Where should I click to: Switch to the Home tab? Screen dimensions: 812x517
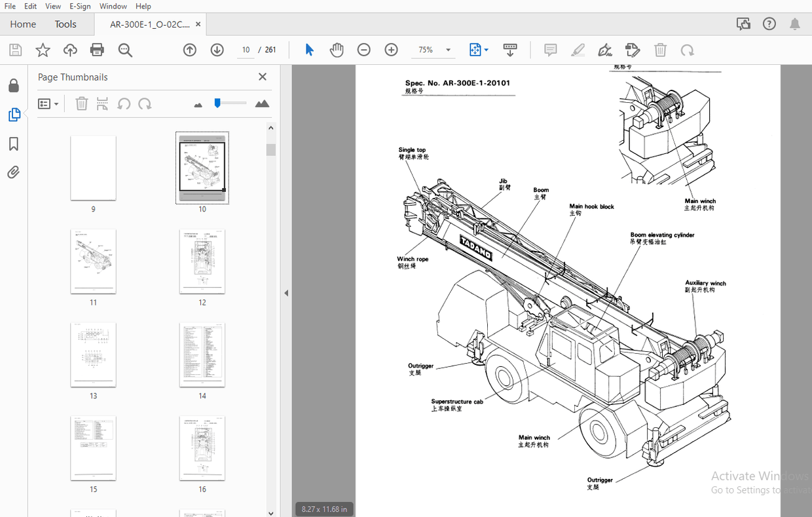coord(23,24)
